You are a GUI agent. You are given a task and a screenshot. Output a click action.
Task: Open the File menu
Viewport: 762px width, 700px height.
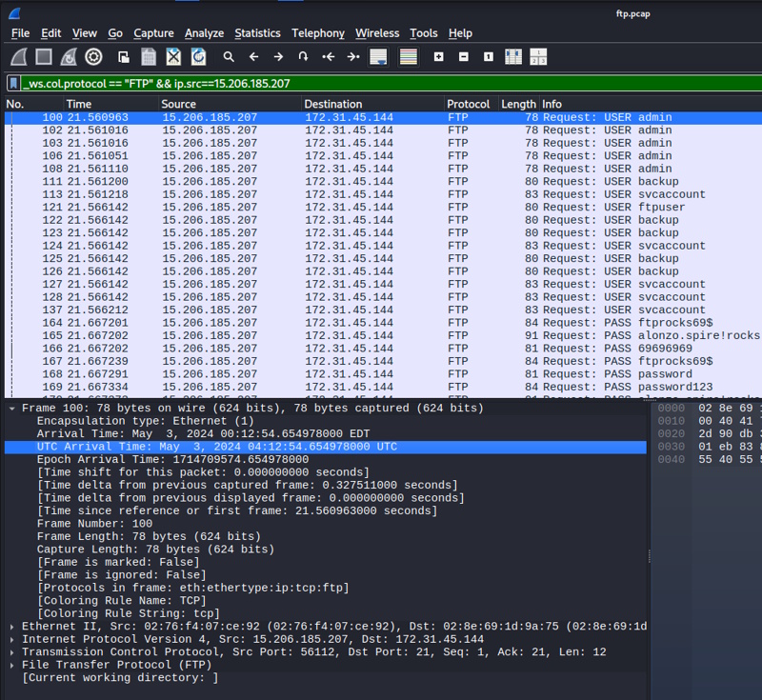20,33
